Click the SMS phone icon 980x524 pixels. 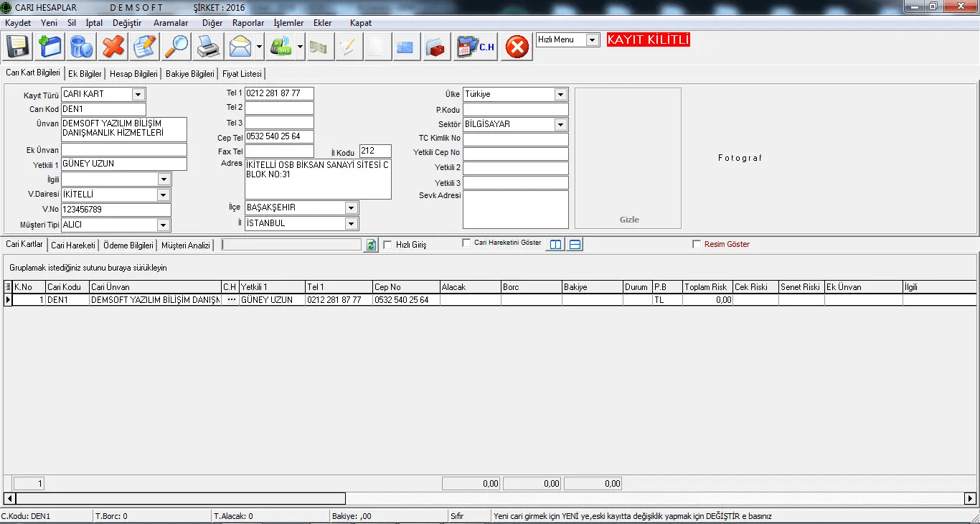click(x=281, y=47)
